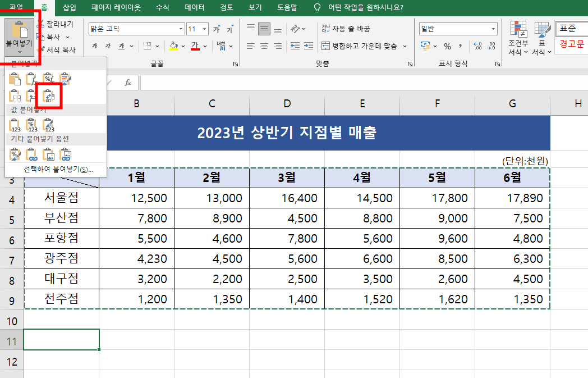588x378 pixels.
Task: Click the 복사 (Copy) button
Action: pos(48,37)
